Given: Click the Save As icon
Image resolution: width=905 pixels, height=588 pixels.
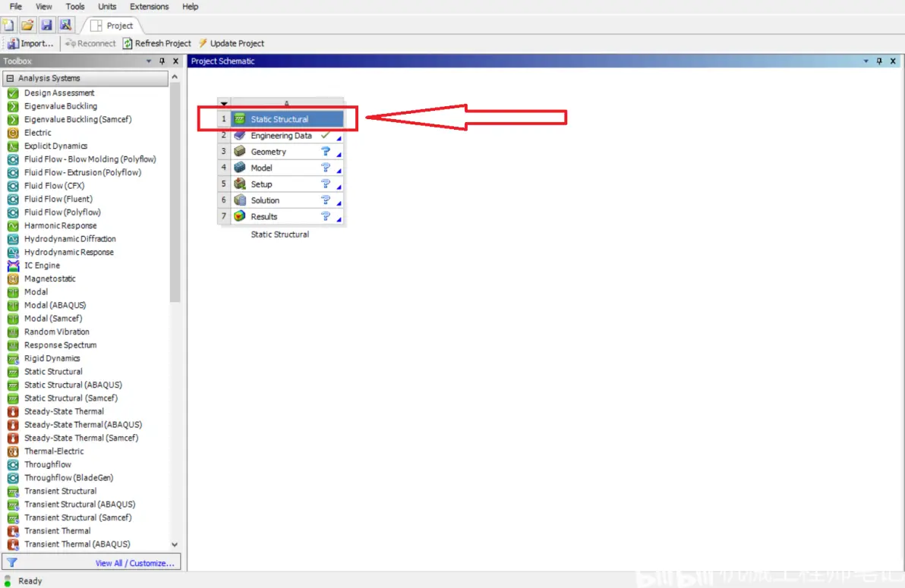Looking at the screenshot, I should pos(66,25).
